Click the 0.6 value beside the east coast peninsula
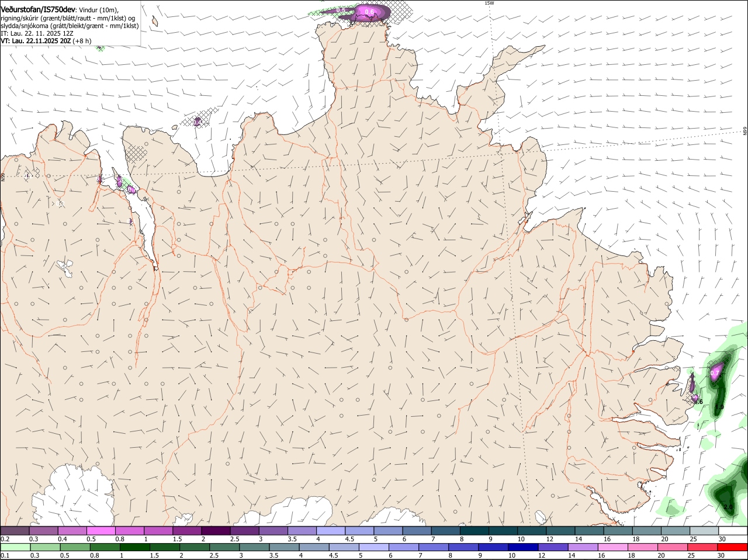 [698, 402]
